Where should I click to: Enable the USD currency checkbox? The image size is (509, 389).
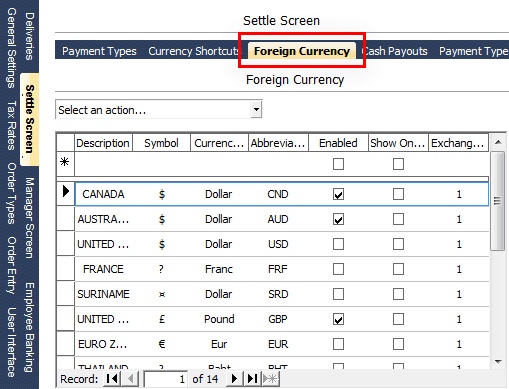338,244
